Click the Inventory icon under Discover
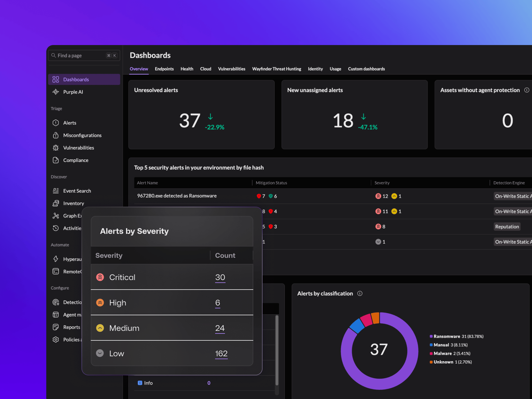The height and width of the screenshot is (399, 532). 55,203
